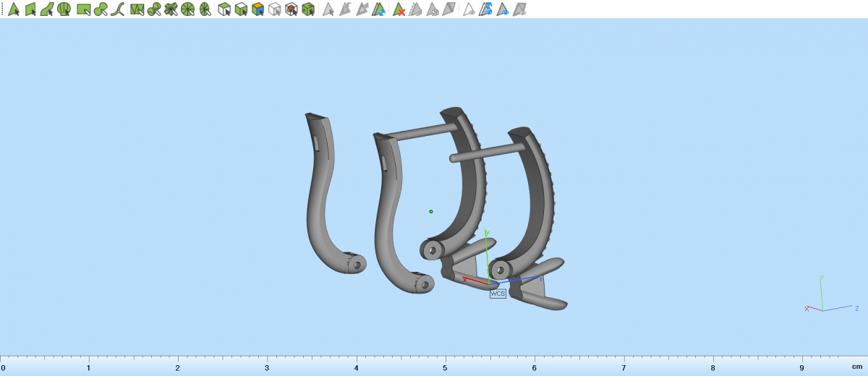Choose the rectangle window marking tool
Screen dimensions: 868x376
(84, 9)
